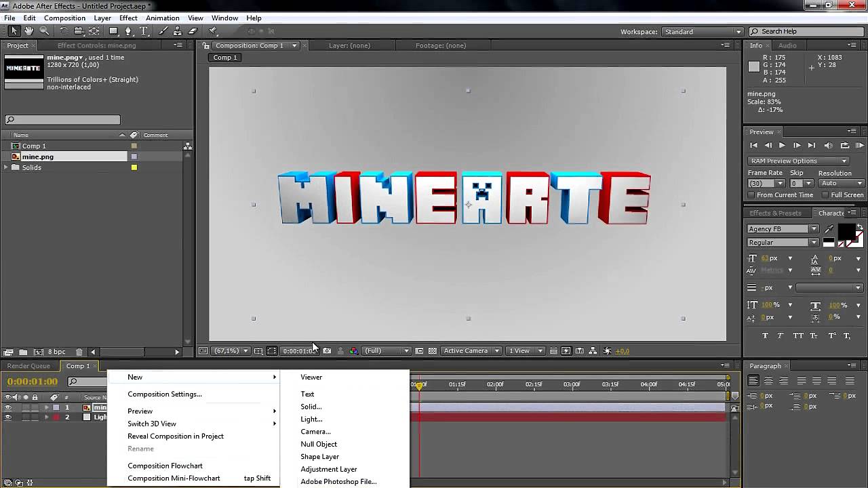Click the 8 bpc color depth button
Viewport: 868px width, 488px height.
point(56,352)
